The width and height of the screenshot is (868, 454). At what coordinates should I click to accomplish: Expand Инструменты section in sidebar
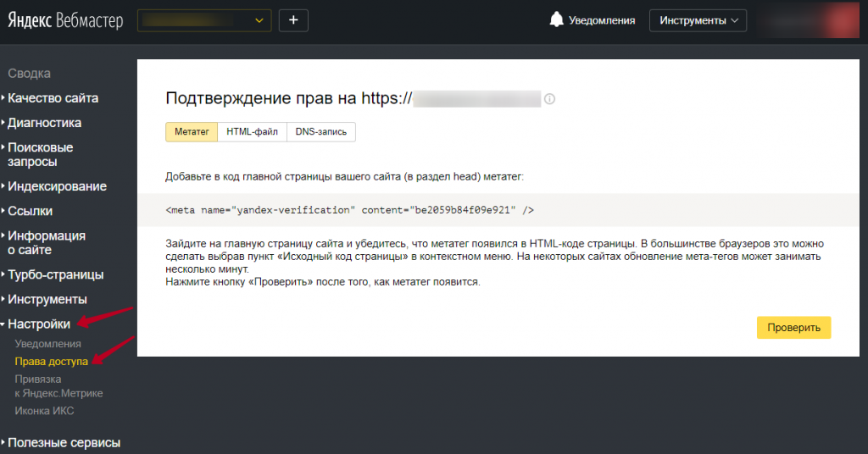click(x=47, y=299)
